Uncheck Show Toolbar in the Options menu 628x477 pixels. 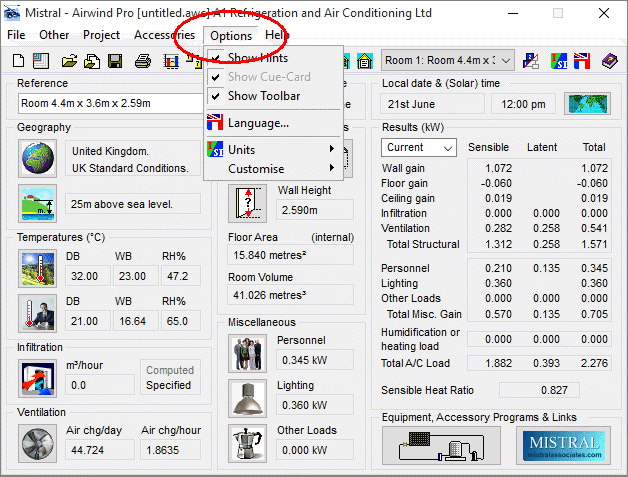point(263,96)
